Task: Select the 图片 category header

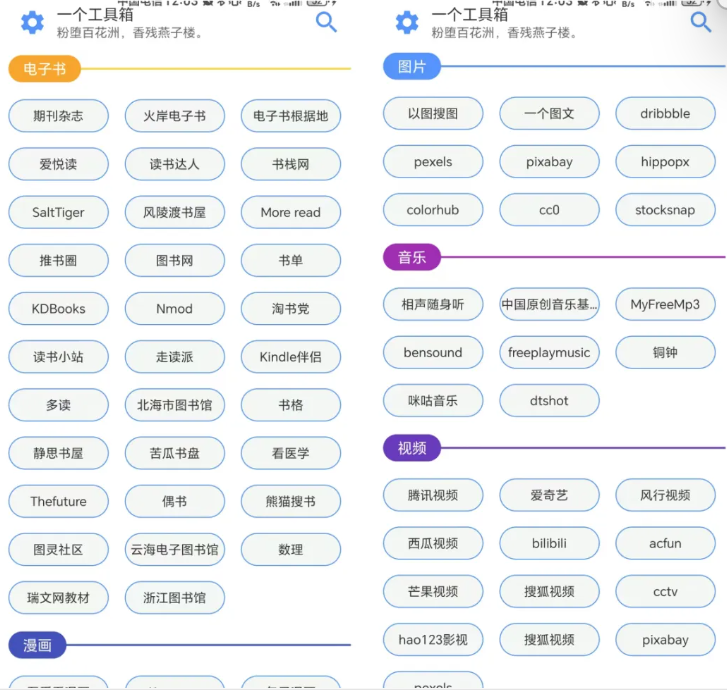Action: [412, 66]
